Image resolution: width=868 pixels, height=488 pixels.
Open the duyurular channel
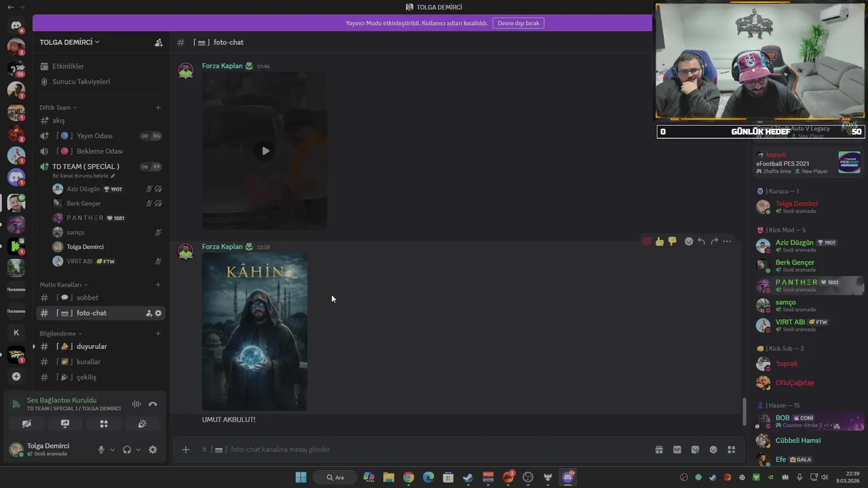click(100, 346)
